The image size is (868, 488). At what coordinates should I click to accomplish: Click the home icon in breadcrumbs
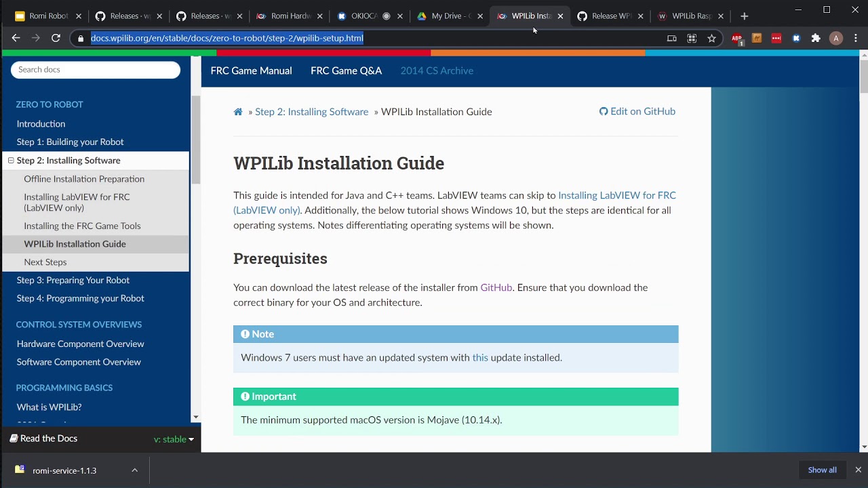[238, 112]
